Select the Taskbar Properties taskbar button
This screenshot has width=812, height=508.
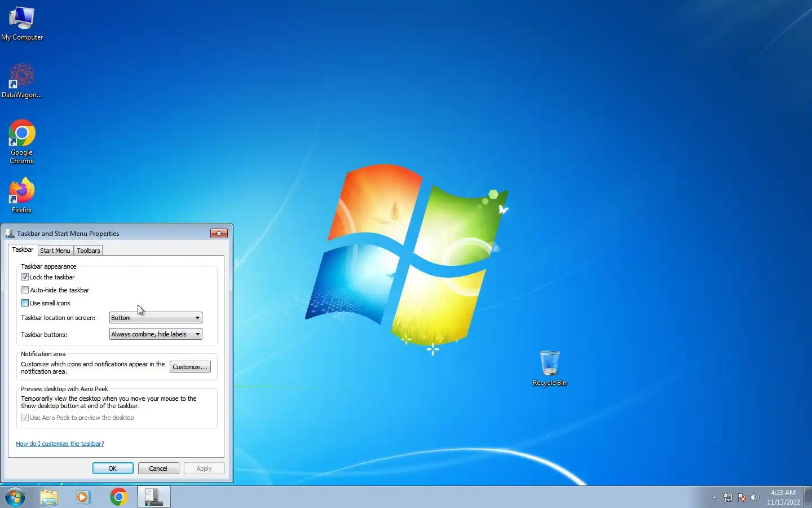[x=153, y=497]
